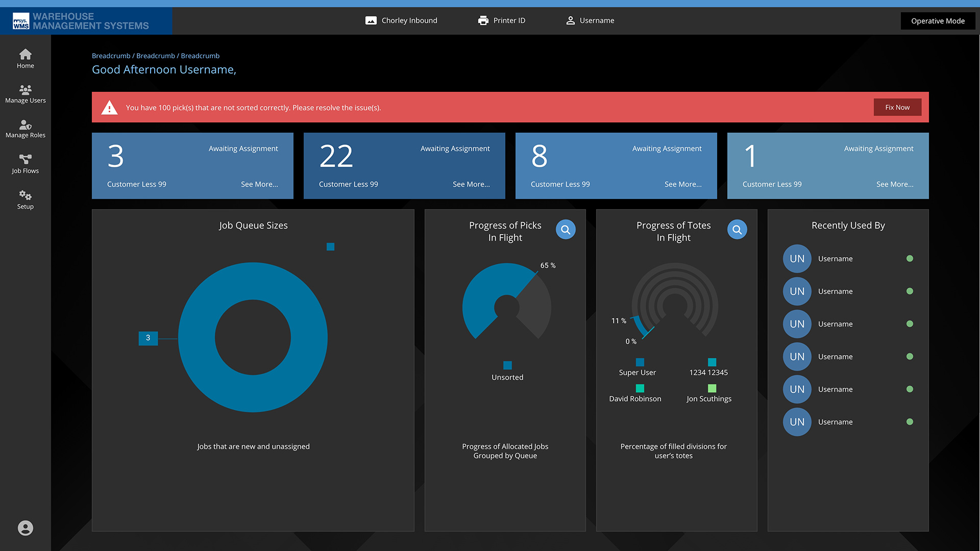Image resolution: width=980 pixels, height=551 pixels.
Task: Click the first Breadcrumb link
Action: 111,56
